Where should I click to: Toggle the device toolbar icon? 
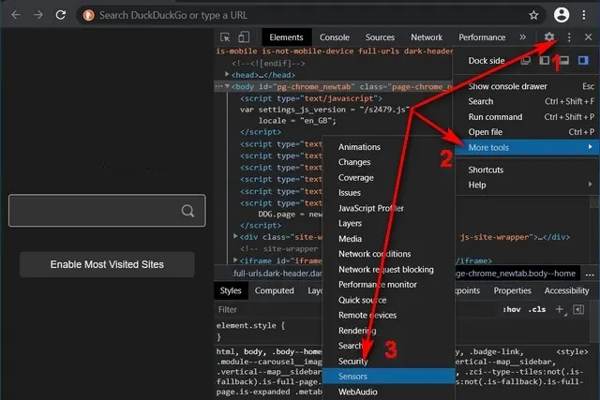coord(244,37)
